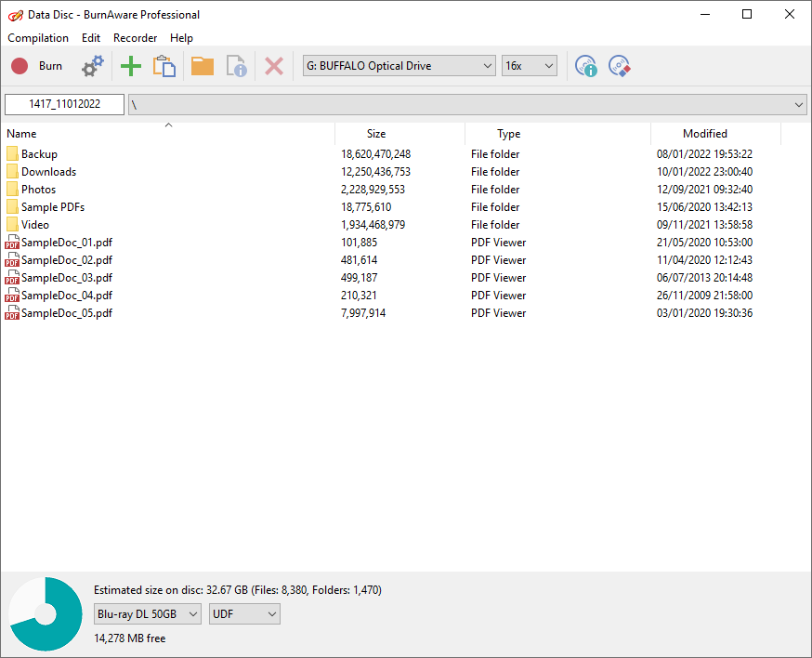Viewport: 812px width, 658px height.
Task: Create a new folder with the folder icon
Action: point(202,66)
